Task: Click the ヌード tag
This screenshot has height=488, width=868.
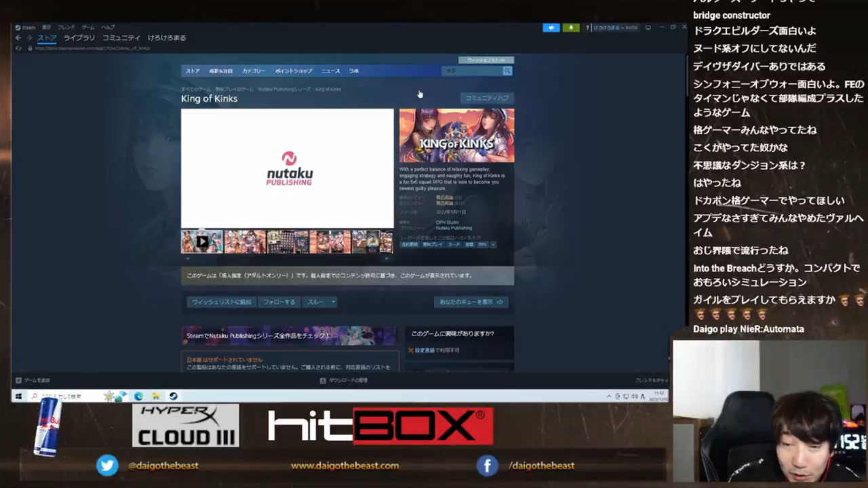Action: [x=454, y=245]
